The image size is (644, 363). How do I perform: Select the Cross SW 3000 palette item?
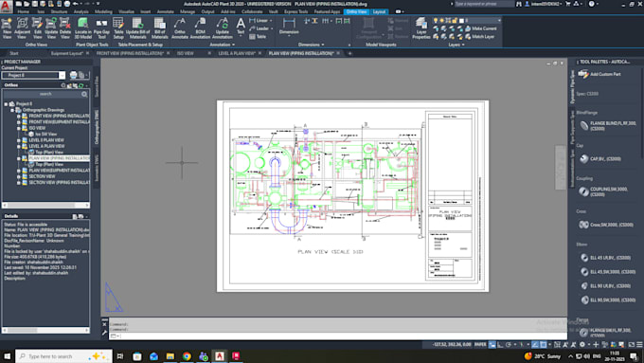(x=606, y=225)
